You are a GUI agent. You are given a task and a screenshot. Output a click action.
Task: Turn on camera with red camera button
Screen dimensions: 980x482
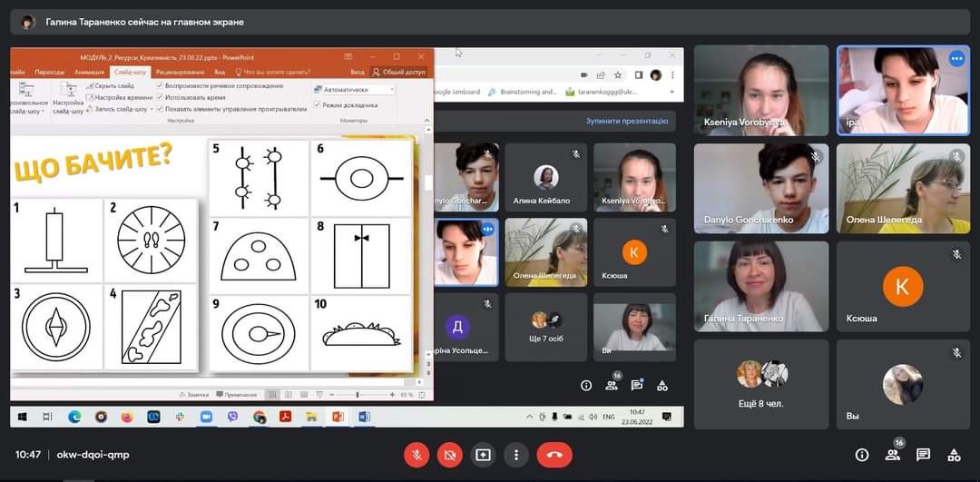[449, 455]
